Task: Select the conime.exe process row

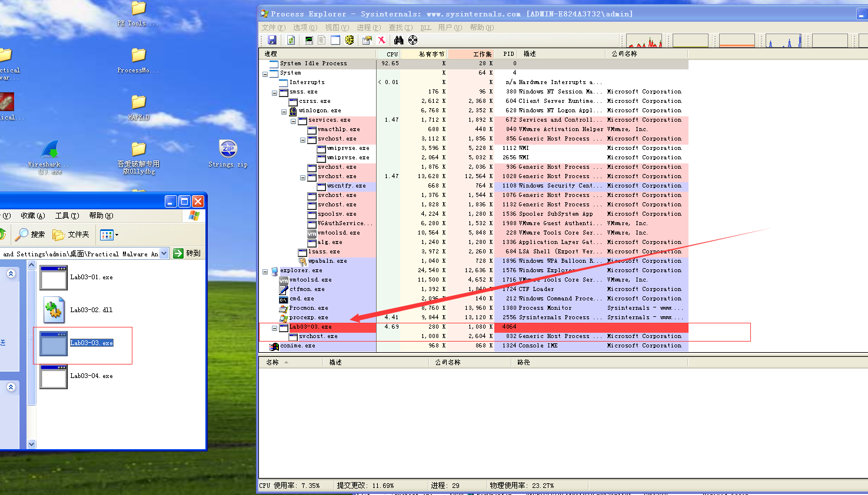Action: (x=474, y=346)
